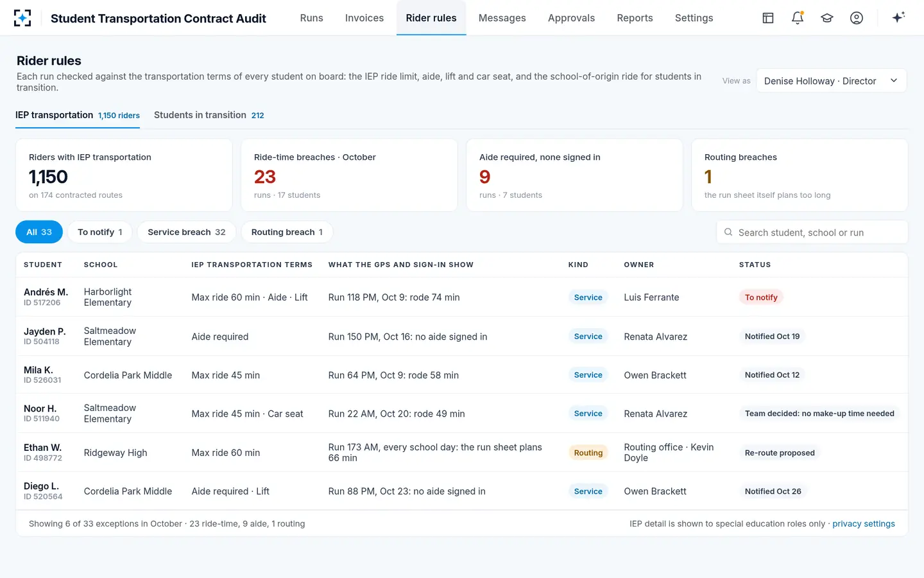Open the notifications bell
This screenshot has height=578, width=924.
(798, 18)
